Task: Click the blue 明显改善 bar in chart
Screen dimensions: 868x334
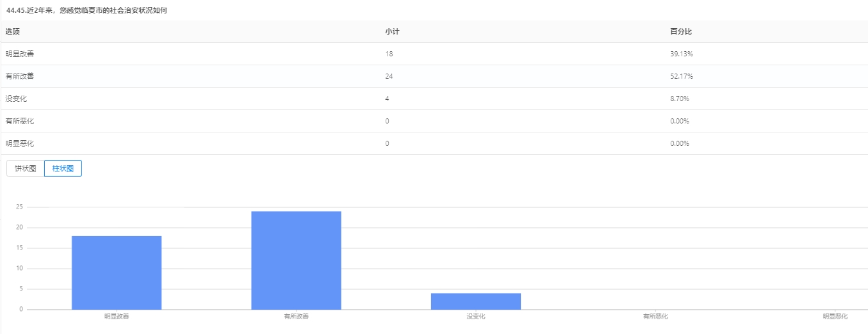Action: coord(117,273)
